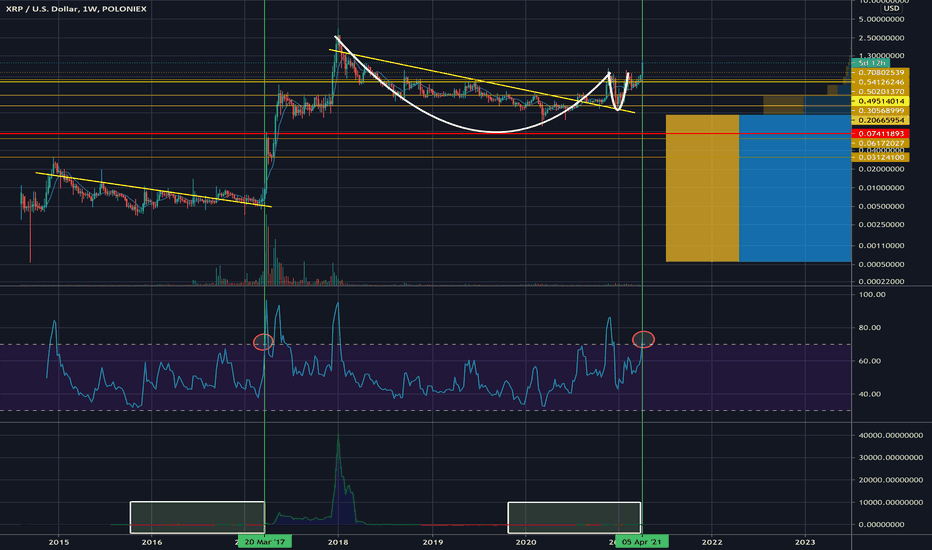The width and height of the screenshot is (932, 550).
Task: Select the 0.06172027 price label
Action: (x=881, y=143)
